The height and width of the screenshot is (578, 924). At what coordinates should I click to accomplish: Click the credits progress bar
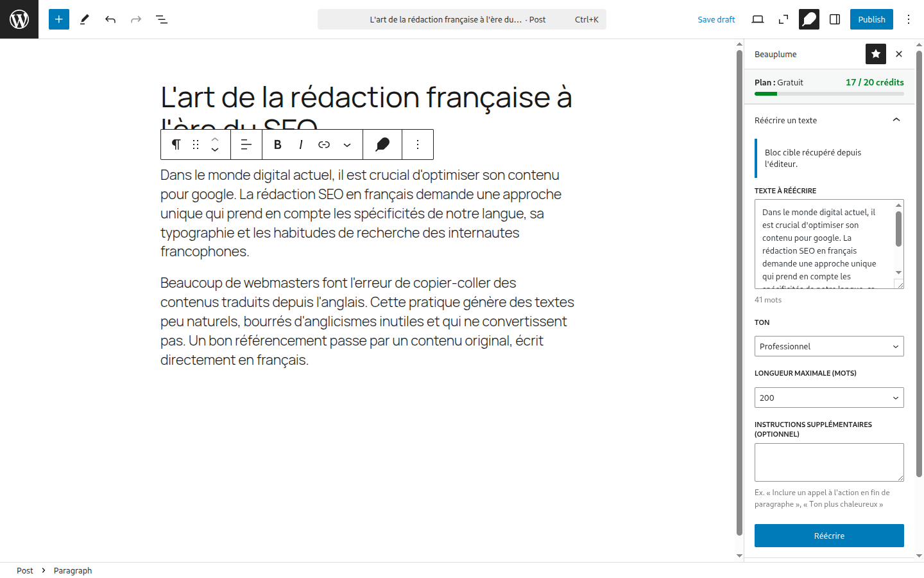pos(829,94)
